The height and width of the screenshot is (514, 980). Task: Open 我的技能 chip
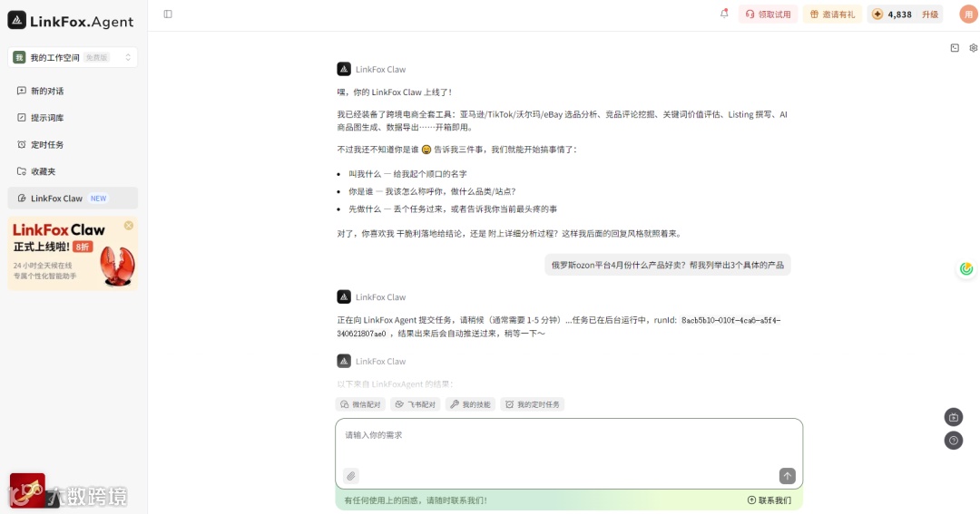point(471,404)
